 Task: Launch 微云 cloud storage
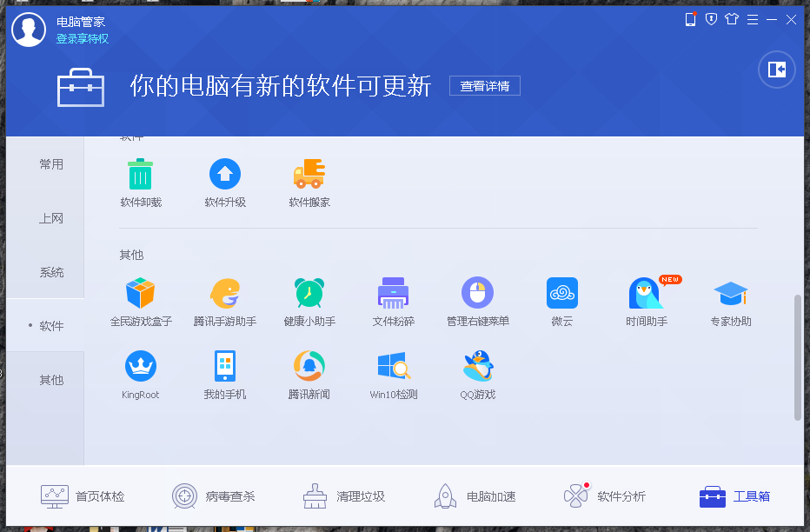pyautogui.click(x=562, y=303)
